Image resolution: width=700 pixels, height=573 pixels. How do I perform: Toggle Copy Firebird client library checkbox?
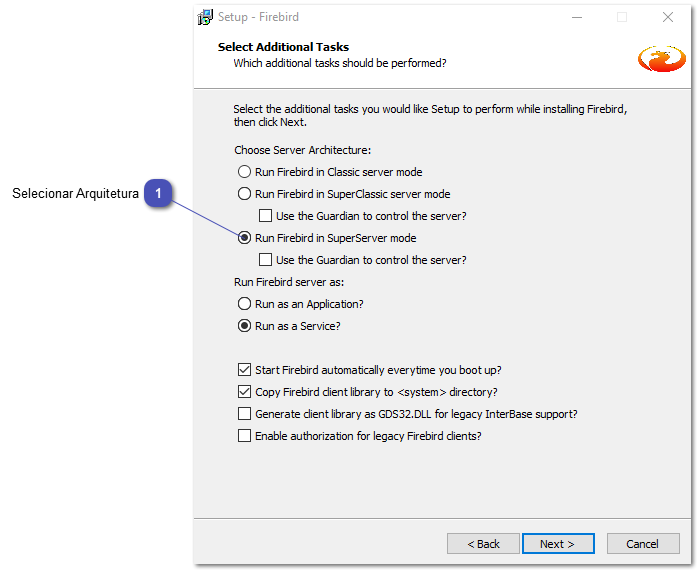[x=245, y=392]
